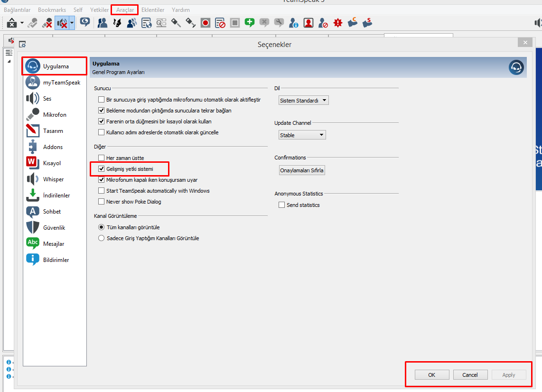Click the grey chat bubble X icon
Viewport: 542px width, 392px height.
(x=264, y=23)
